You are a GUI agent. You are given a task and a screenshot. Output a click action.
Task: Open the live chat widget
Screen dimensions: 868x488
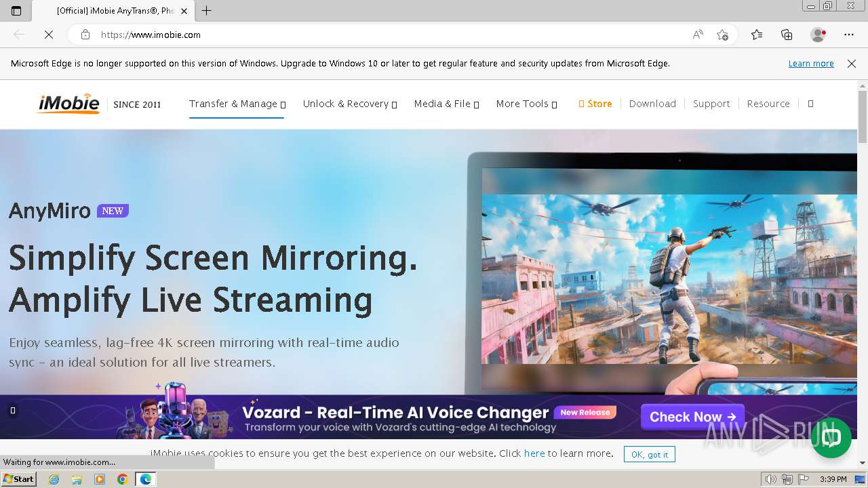[x=831, y=438]
